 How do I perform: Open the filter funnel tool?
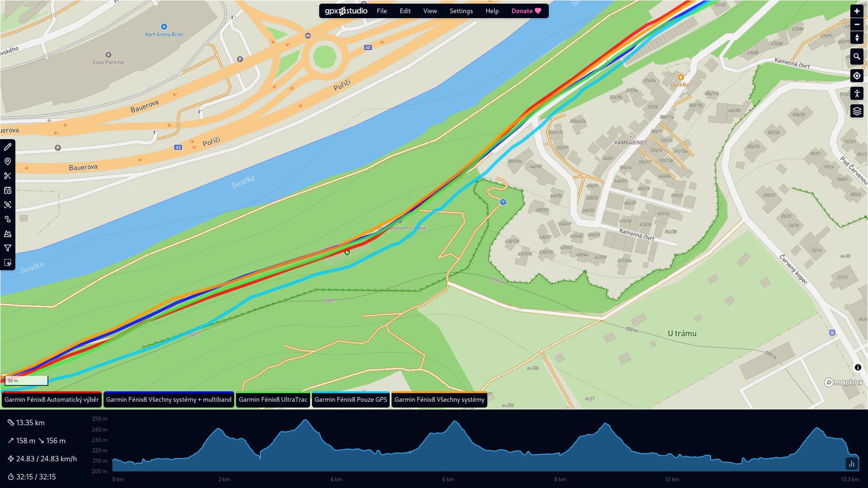8,248
